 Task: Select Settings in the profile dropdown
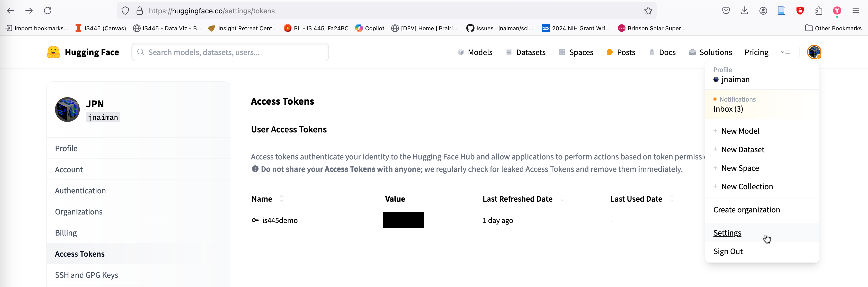(727, 233)
